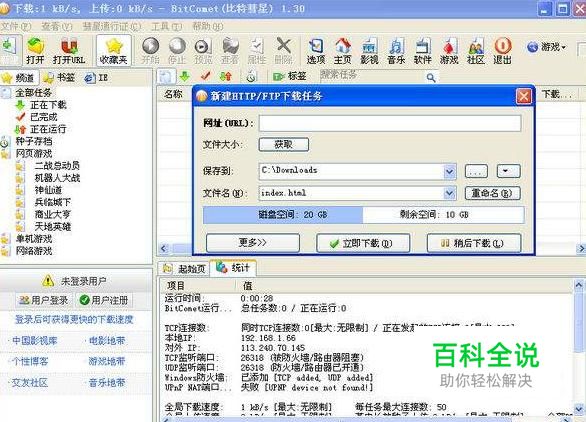
Task: Open the small arrow dropdown beside browse
Action: (508, 171)
